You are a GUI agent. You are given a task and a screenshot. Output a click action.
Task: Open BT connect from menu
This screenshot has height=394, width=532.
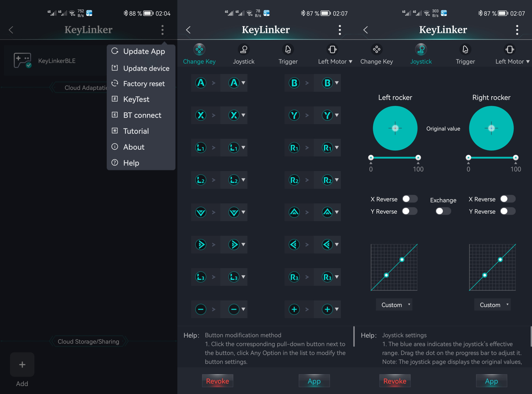141,115
